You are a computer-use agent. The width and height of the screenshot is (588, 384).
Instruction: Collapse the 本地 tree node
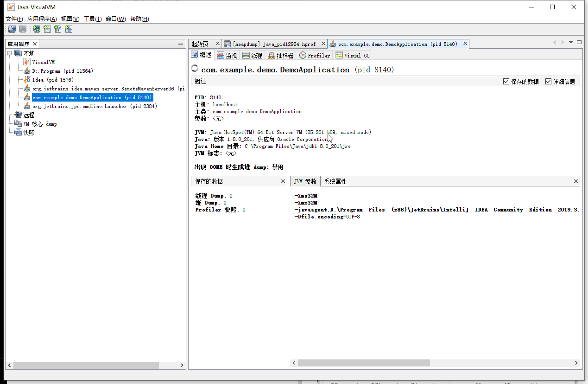click(10, 53)
